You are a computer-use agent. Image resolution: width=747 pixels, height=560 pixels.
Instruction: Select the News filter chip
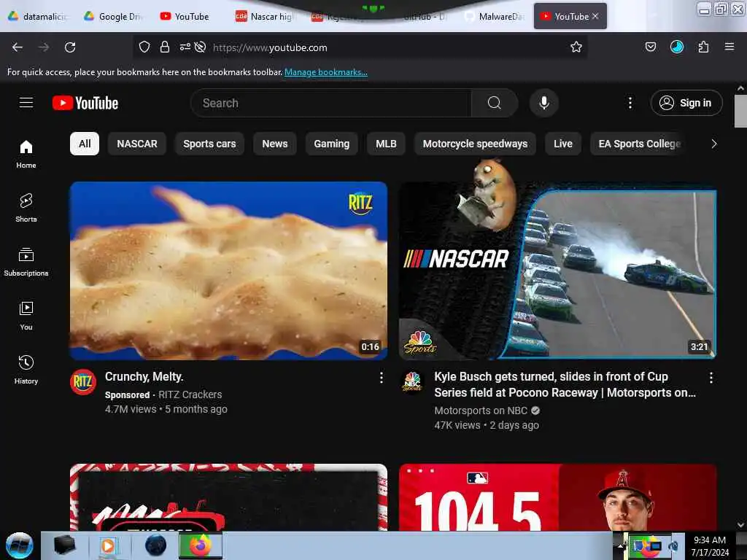tap(275, 144)
